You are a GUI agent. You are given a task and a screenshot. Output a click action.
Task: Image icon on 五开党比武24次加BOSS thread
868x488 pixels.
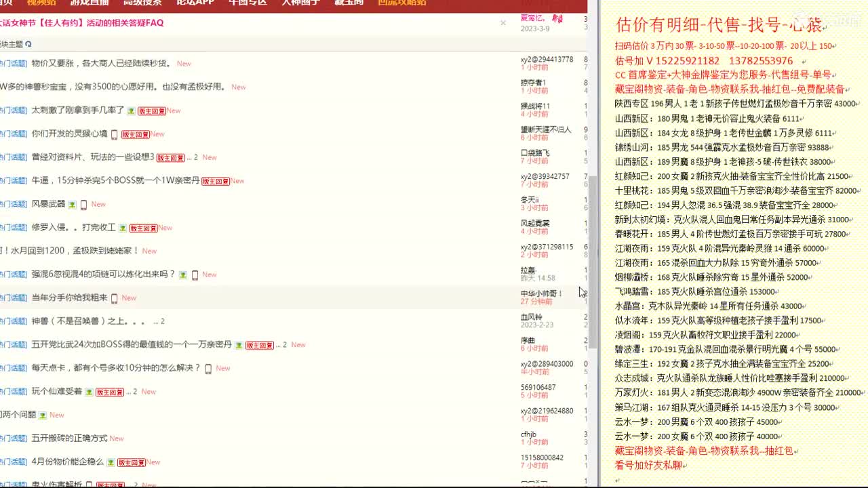point(239,345)
